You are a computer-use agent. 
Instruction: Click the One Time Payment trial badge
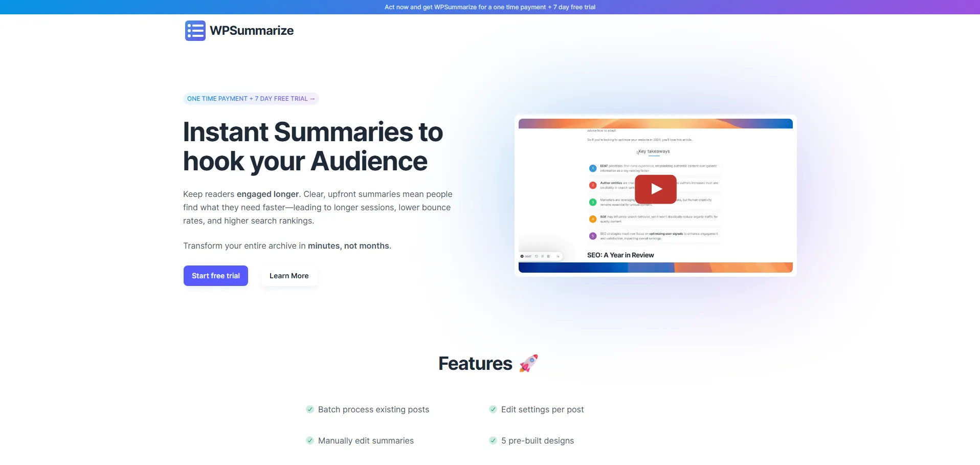coord(251,99)
